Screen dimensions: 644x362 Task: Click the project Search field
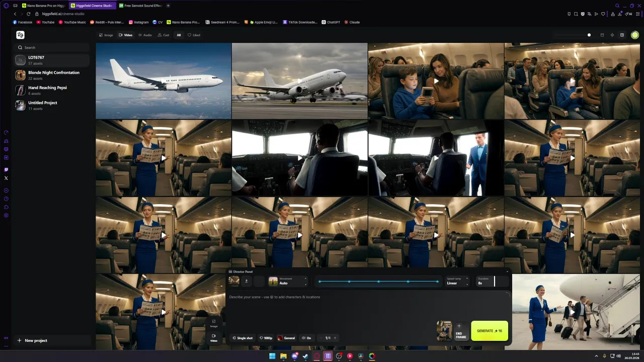tap(52, 47)
